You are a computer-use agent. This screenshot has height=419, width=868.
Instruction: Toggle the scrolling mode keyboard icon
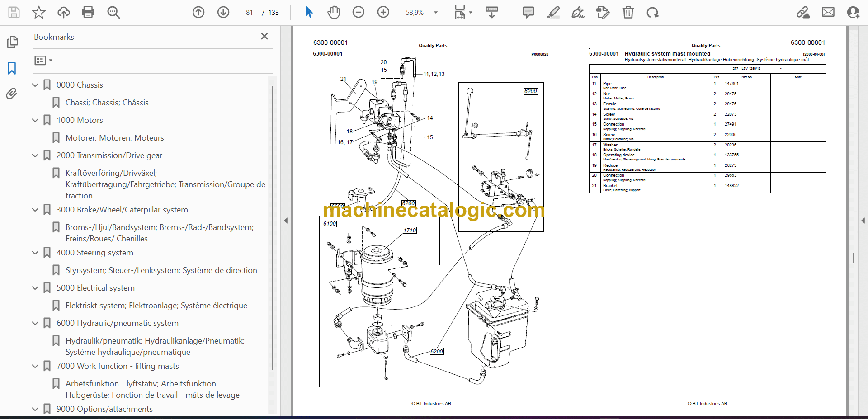[x=492, y=12]
